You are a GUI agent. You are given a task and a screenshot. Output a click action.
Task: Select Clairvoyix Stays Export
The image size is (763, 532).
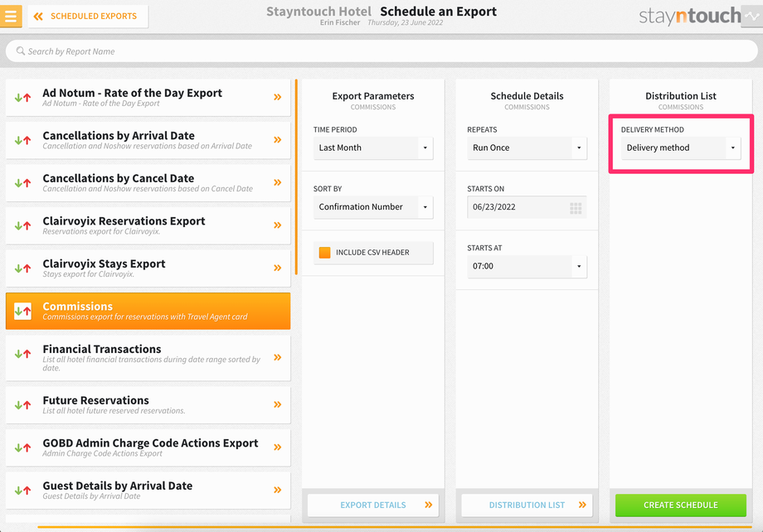(148, 268)
